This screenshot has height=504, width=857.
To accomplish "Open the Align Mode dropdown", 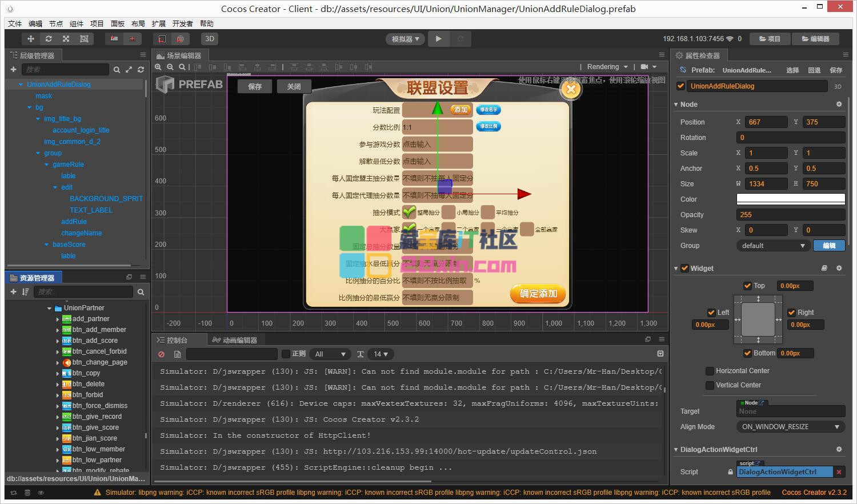I will (x=791, y=427).
